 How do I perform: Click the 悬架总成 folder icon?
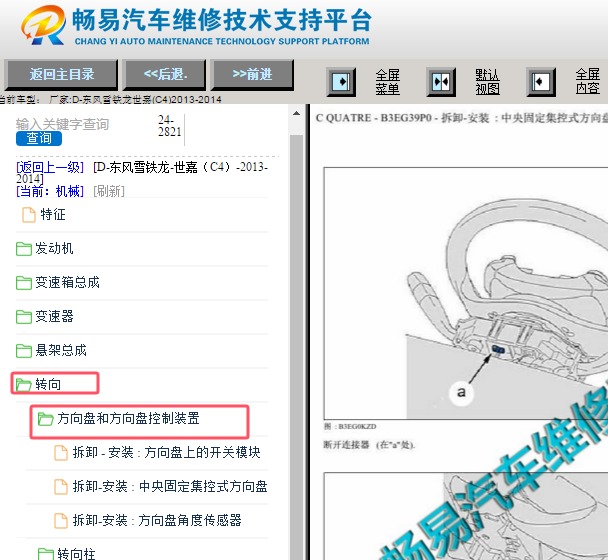24,351
